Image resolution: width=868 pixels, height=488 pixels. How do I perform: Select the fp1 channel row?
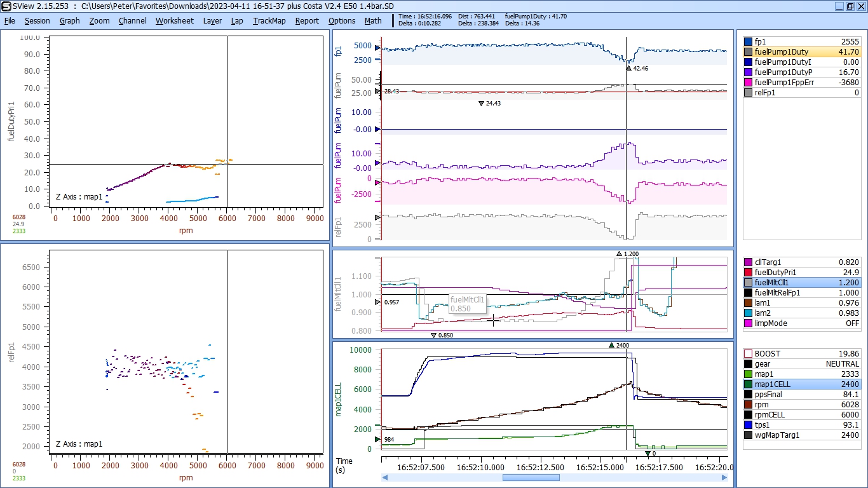[803, 42]
